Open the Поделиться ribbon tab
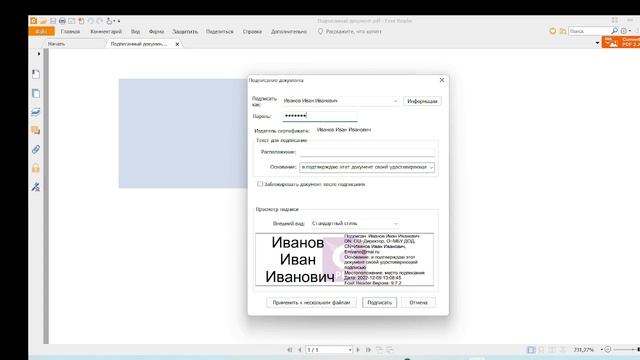Image resolution: width=640 pixels, height=360 pixels. point(220,31)
